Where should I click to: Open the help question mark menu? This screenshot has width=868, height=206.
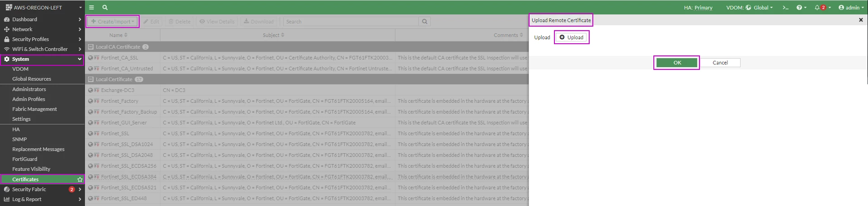click(802, 7)
